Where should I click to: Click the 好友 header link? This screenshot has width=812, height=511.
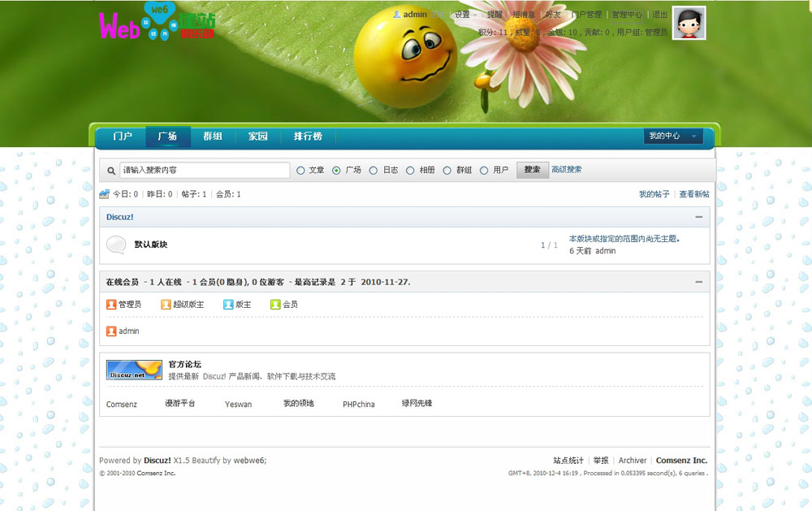[x=553, y=15]
